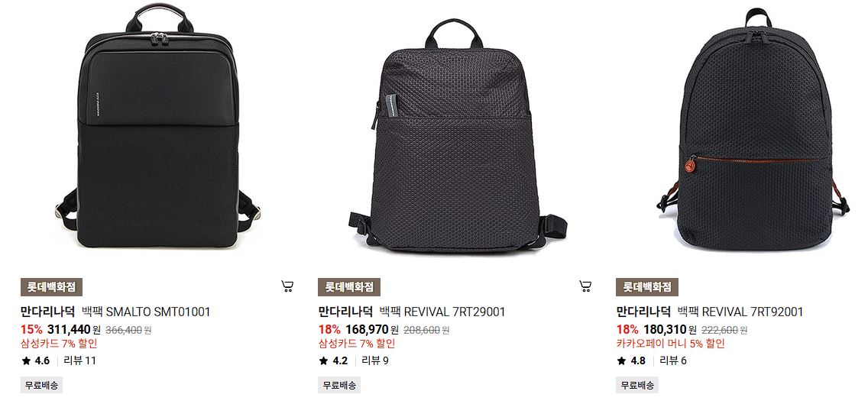Click star rating icon beside 4.2
868x404 pixels.
coord(324,360)
